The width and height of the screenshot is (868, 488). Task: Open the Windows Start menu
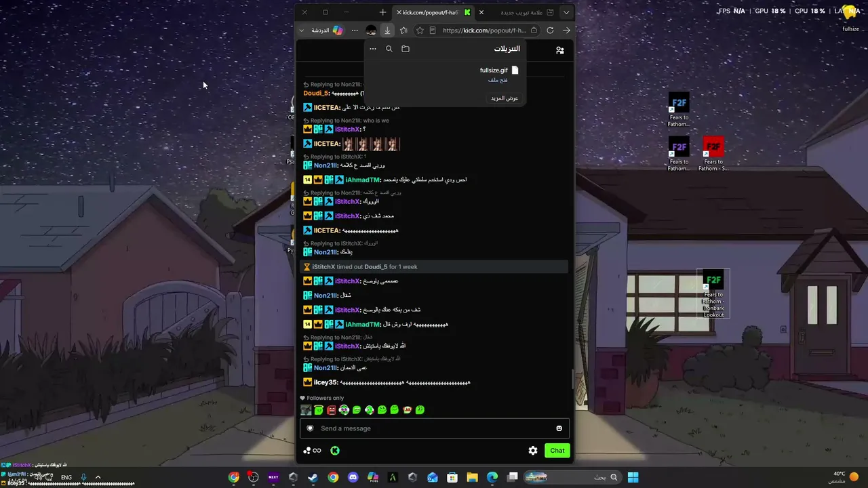coord(633,477)
